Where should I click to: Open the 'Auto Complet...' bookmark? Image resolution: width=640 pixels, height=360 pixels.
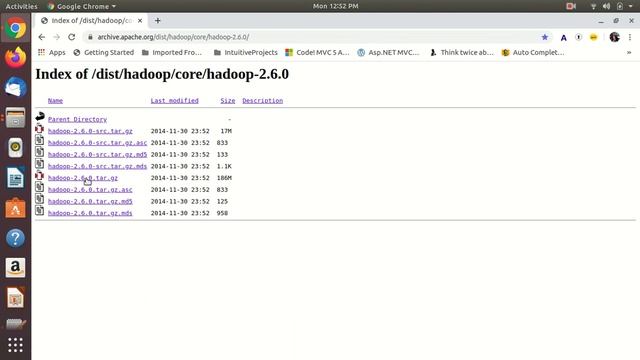click(x=533, y=52)
